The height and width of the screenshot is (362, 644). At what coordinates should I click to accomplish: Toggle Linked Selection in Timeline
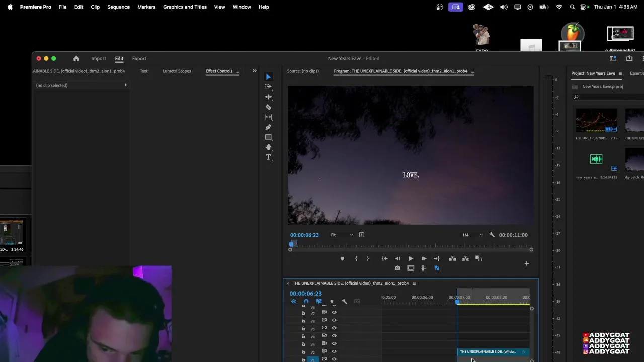[318, 302]
